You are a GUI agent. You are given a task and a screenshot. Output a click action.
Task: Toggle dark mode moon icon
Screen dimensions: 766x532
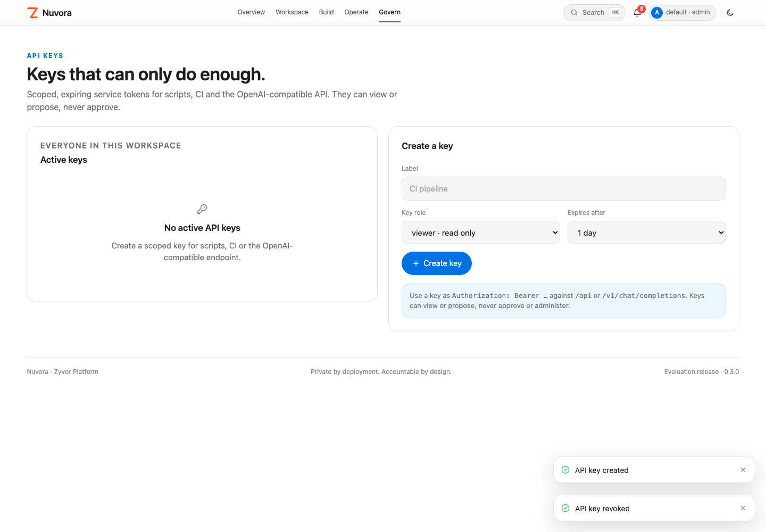click(730, 13)
